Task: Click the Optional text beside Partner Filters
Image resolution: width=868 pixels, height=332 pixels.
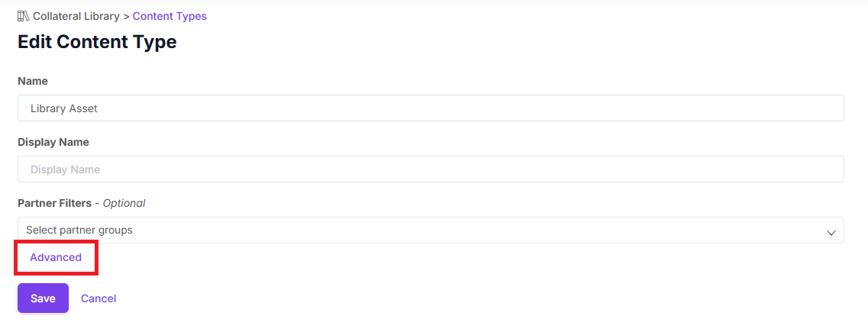Action: click(124, 203)
